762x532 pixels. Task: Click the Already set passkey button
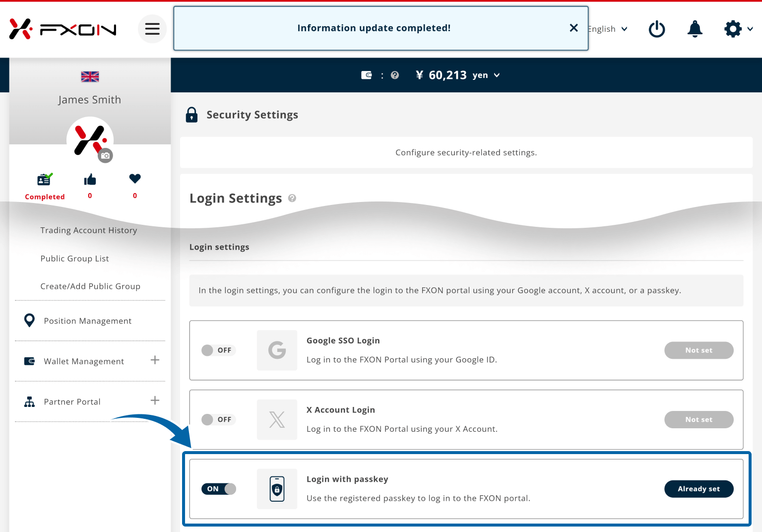[699, 489]
